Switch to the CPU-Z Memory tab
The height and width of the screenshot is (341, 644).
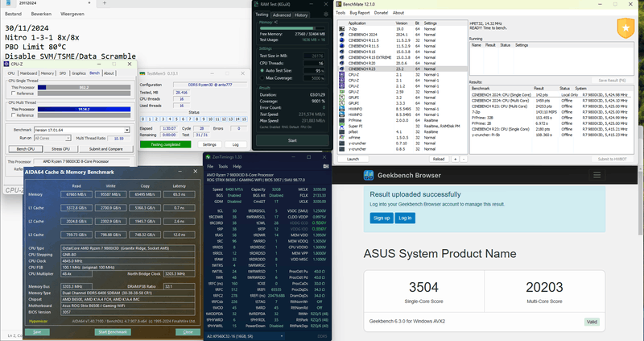[x=47, y=73]
